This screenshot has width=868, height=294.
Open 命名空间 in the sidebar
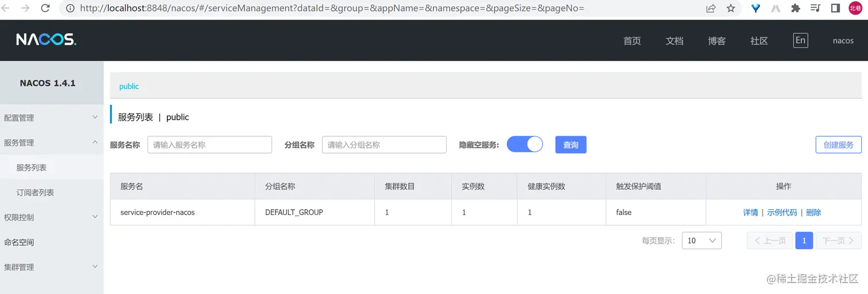point(52,242)
